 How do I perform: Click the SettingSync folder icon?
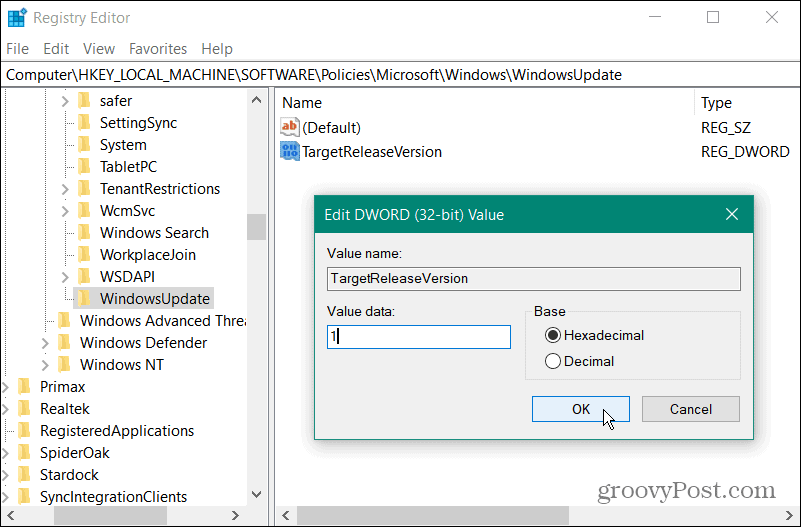(x=85, y=123)
